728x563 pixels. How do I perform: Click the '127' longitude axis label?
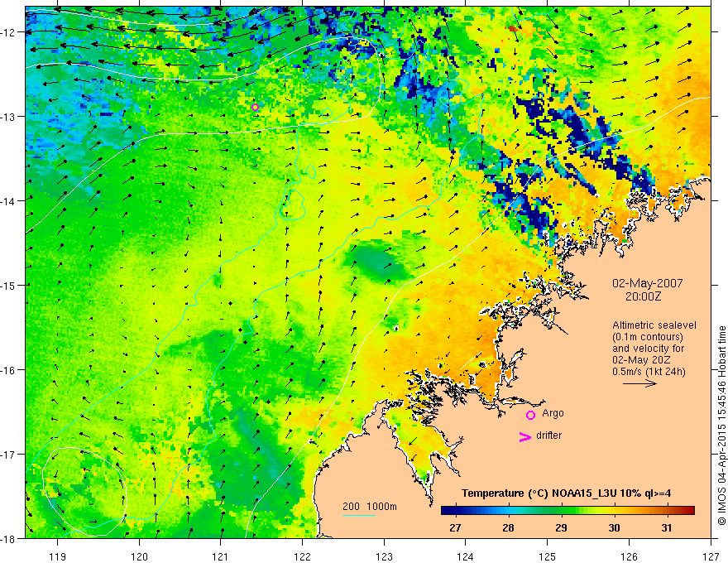pyautogui.click(x=711, y=556)
